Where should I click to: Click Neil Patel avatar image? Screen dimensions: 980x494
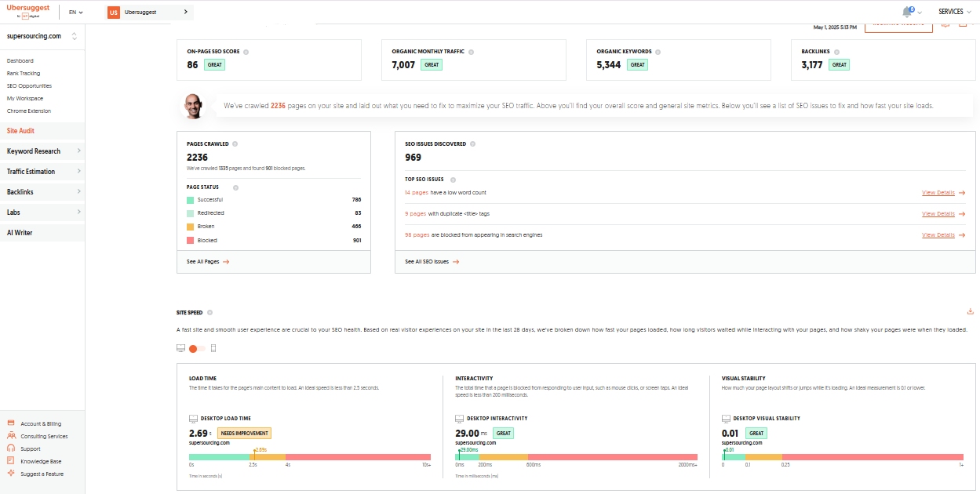pyautogui.click(x=194, y=106)
